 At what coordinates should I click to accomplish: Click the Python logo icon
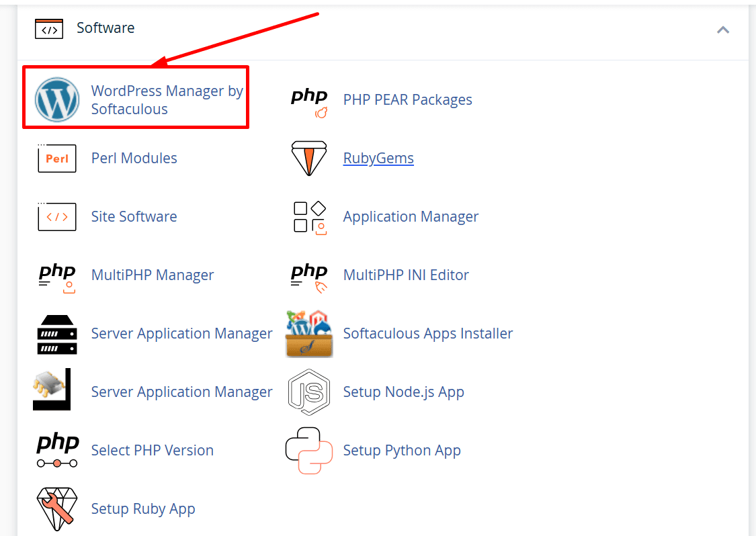click(309, 451)
